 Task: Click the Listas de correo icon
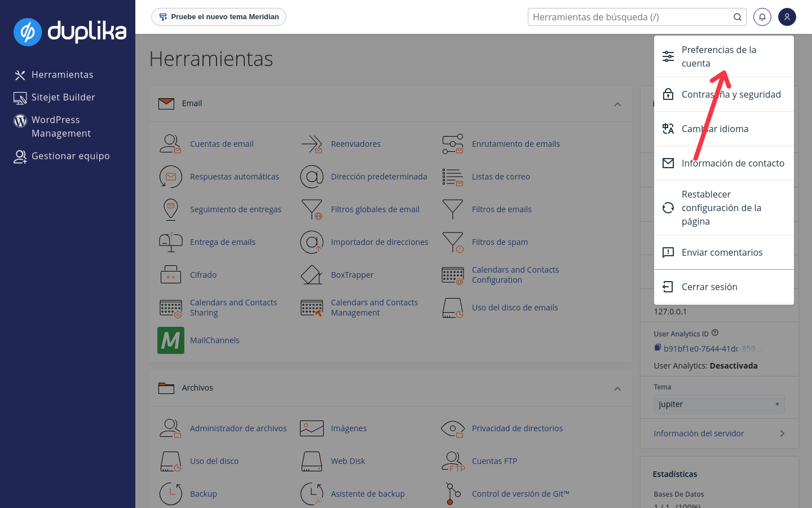point(452,177)
